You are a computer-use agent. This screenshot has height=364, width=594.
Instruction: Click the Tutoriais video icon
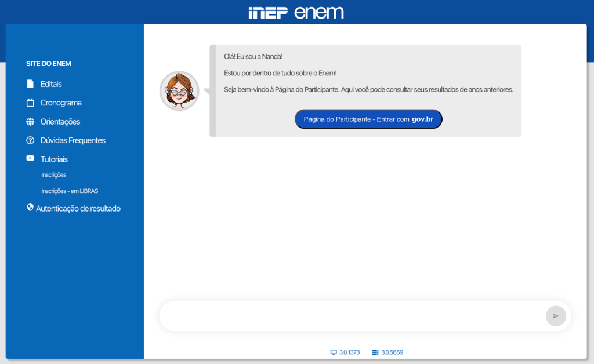tap(30, 158)
